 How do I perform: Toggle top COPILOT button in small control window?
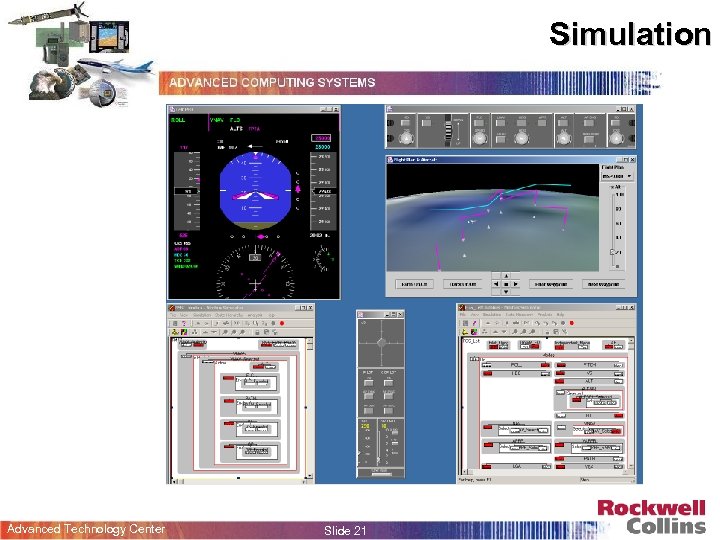tap(388, 382)
